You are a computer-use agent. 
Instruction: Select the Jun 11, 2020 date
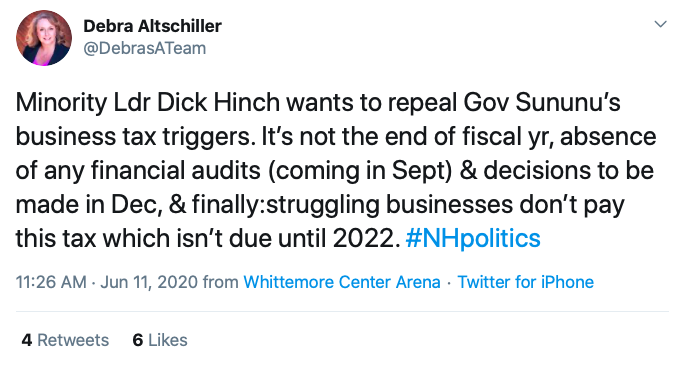click(149, 282)
